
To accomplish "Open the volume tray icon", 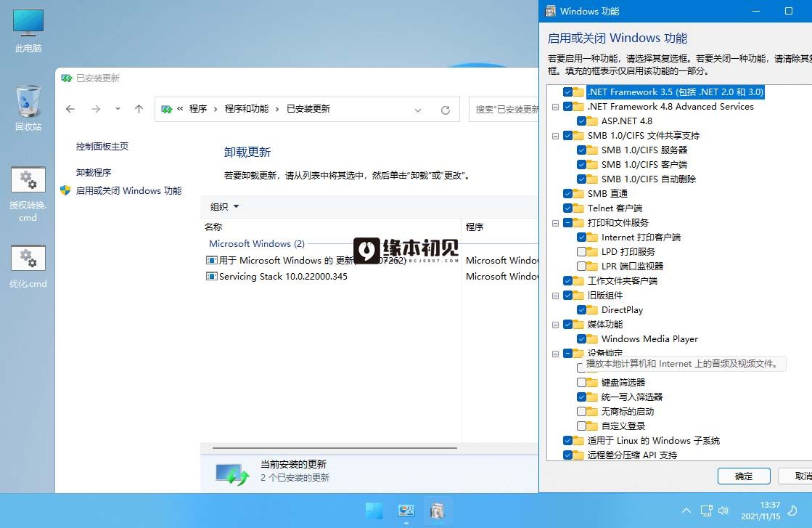I will pyautogui.click(x=723, y=511).
